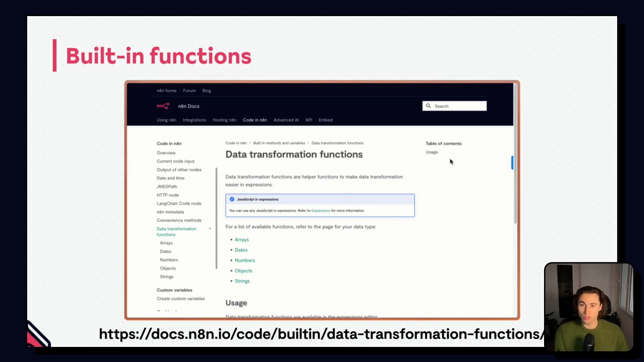Image resolution: width=644 pixels, height=362 pixels.
Task: Click the Data transformation functions page title
Action: click(294, 155)
